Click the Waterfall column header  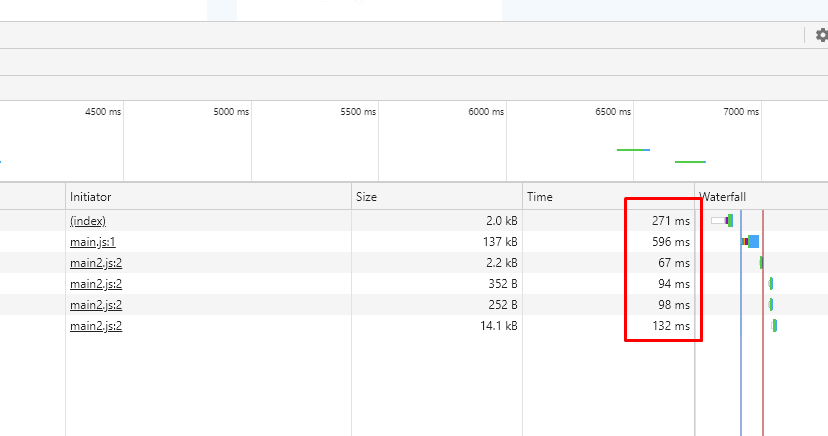pyautogui.click(x=723, y=197)
